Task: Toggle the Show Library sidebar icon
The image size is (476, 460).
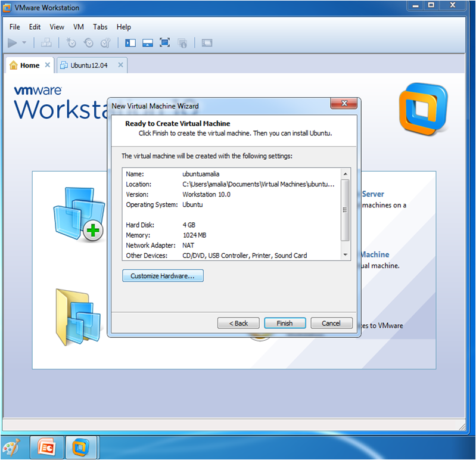Action: click(x=130, y=43)
